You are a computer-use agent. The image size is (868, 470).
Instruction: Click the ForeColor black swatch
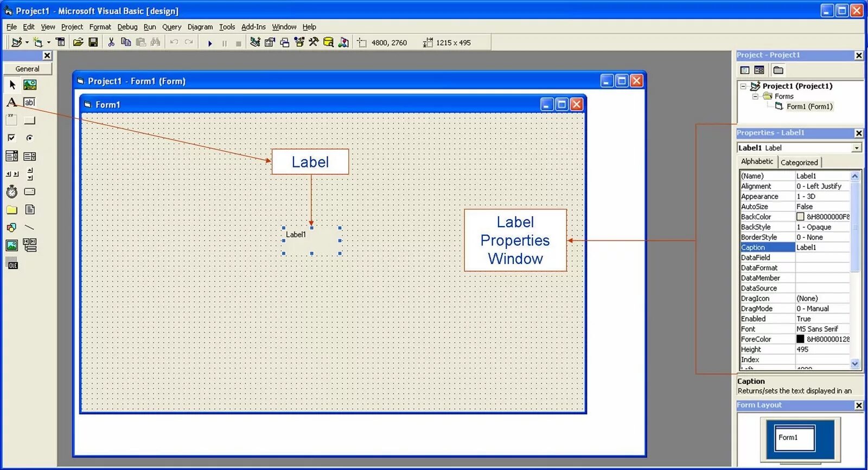click(800, 339)
